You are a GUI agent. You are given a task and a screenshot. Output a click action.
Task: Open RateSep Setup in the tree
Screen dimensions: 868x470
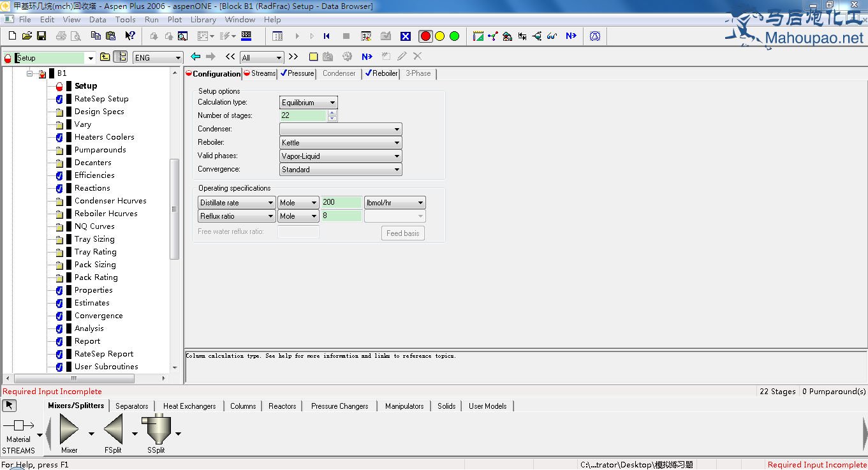point(101,99)
